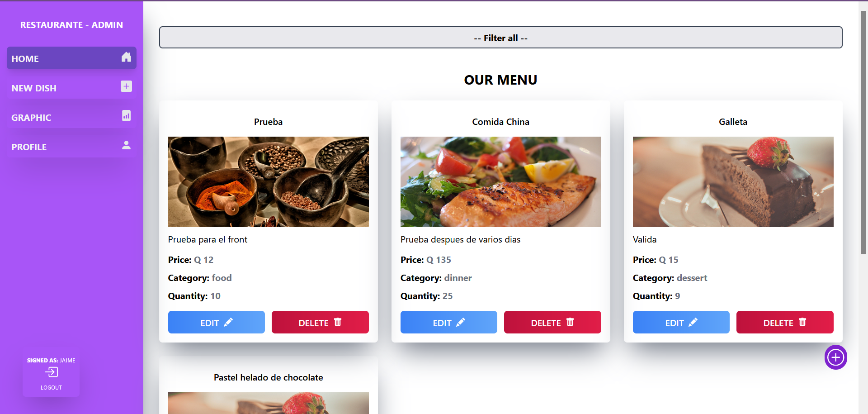Image resolution: width=868 pixels, height=414 pixels.
Task: Click the pencil icon on Prueba card
Action: click(228, 322)
